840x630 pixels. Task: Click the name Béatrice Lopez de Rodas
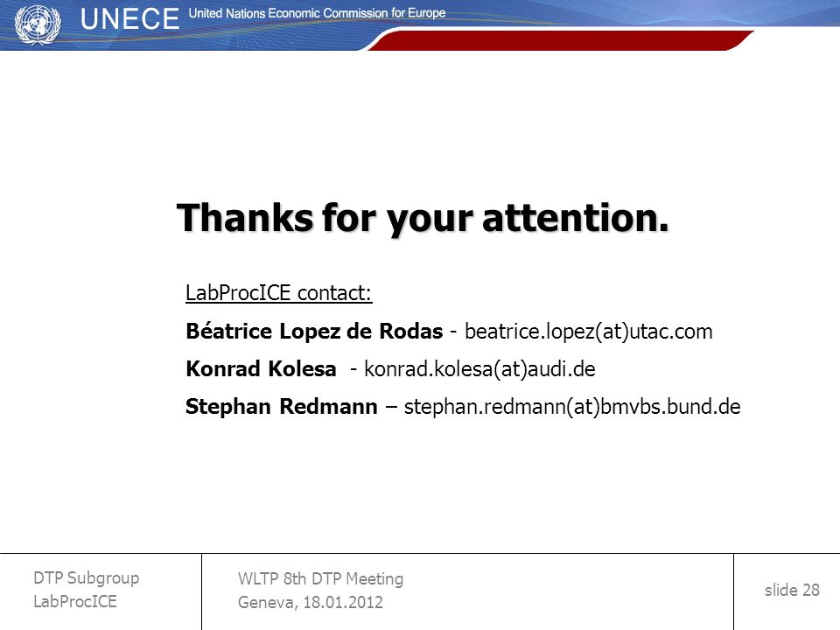click(314, 331)
